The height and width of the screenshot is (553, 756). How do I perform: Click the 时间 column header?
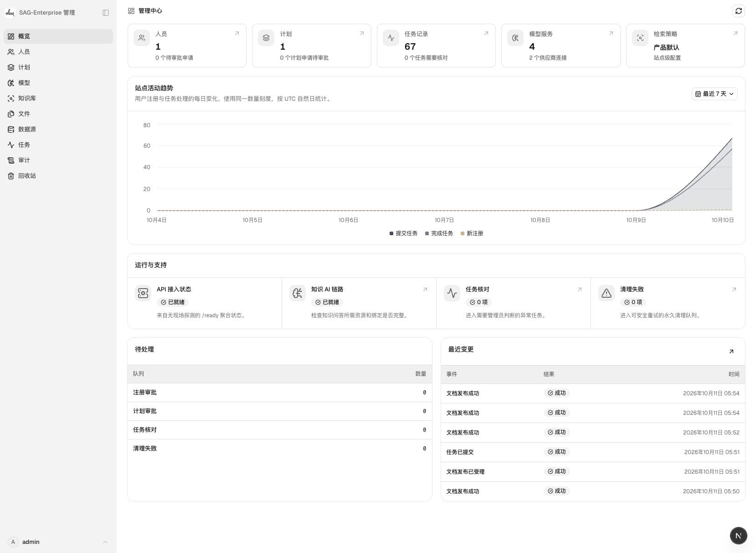pos(734,374)
